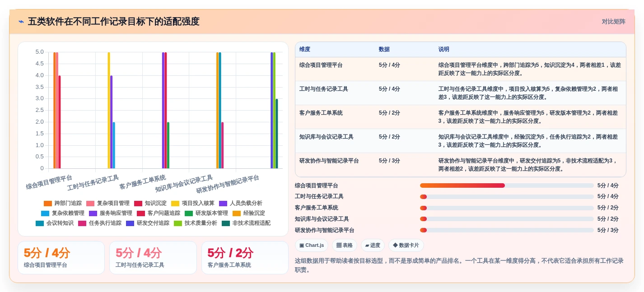Click the yellow 项目投入核算 bar in chart
The height and width of the screenshot is (292, 644).
(109, 111)
